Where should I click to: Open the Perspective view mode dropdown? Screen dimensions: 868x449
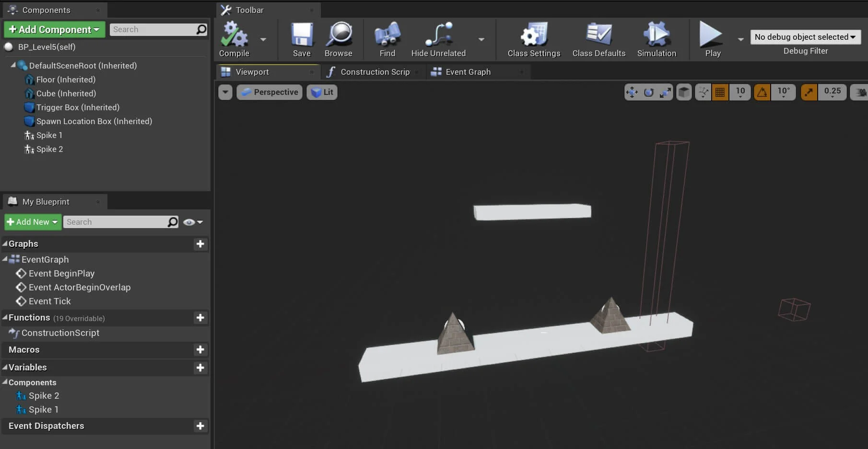coord(270,92)
